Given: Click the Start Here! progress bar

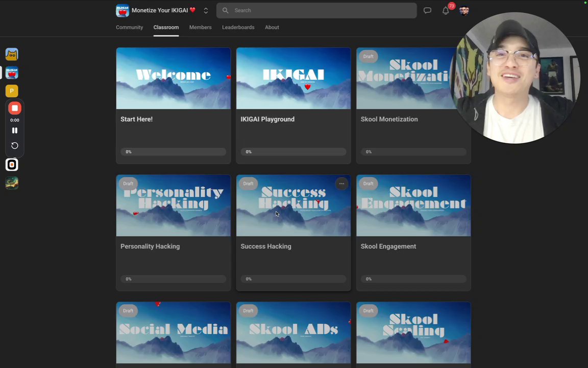Looking at the screenshot, I should coord(173,152).
